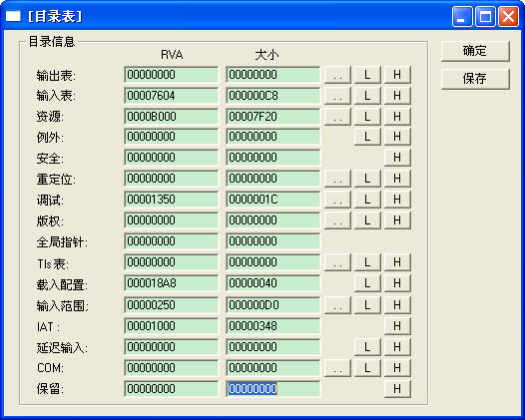Image resolution: width=525 pixels, height=420 pixels.
Task: Click the H button for IAT row
Action: 397,326
